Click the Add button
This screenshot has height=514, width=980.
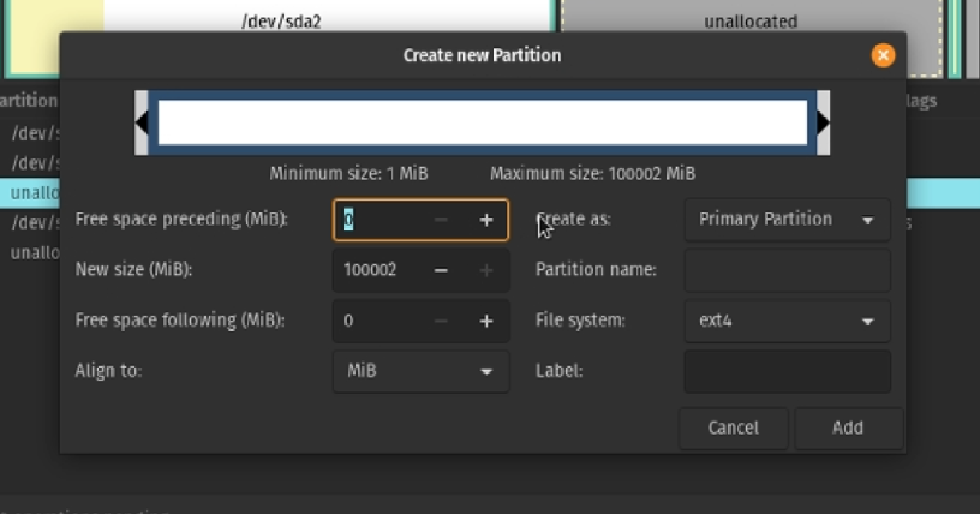click(x=847, y=428)
